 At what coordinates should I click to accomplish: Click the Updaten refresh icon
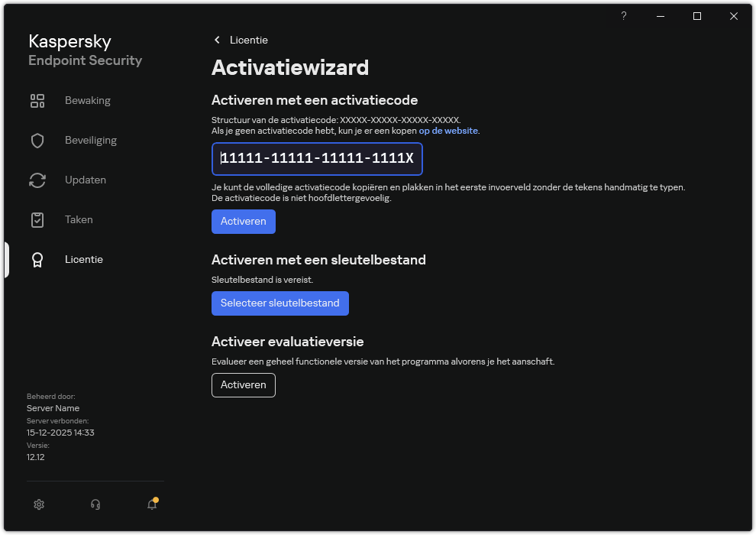click(37, 180)
